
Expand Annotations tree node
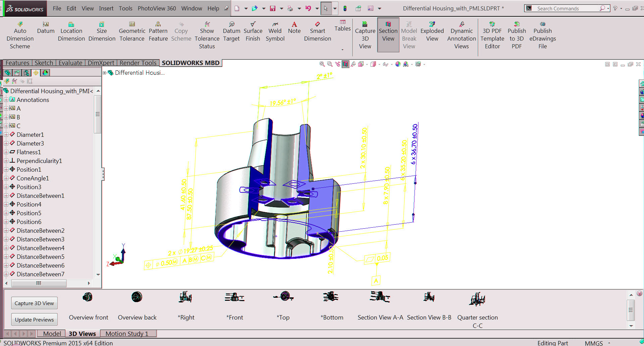[x=6, y=100]
